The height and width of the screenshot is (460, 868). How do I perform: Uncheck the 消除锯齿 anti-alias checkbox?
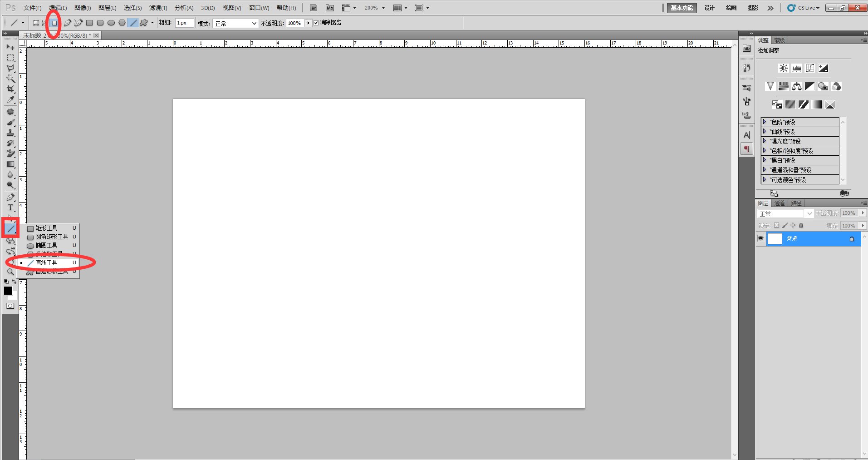click(x=316, y=23)
